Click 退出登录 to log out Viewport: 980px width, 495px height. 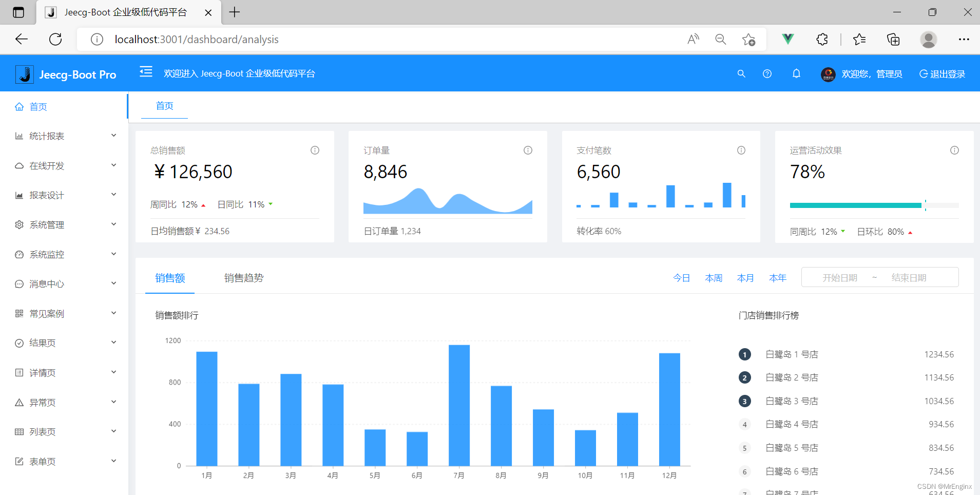click(x=942, y=74)
